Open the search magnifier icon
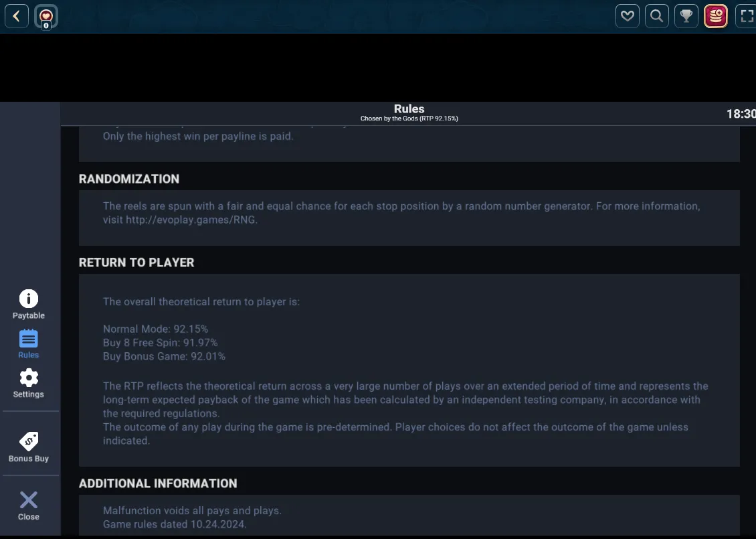The height and width of the screenshot is (539, 756). [x=657, y=17]
